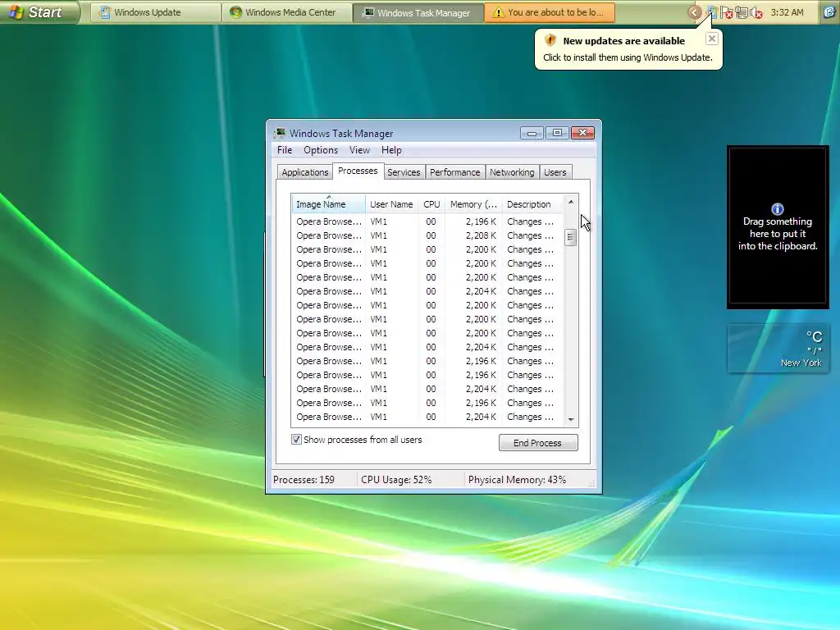Screen dimensions: 840x630
Task: Open the File menu in Task Manager
Action: (x=285, y=151)
